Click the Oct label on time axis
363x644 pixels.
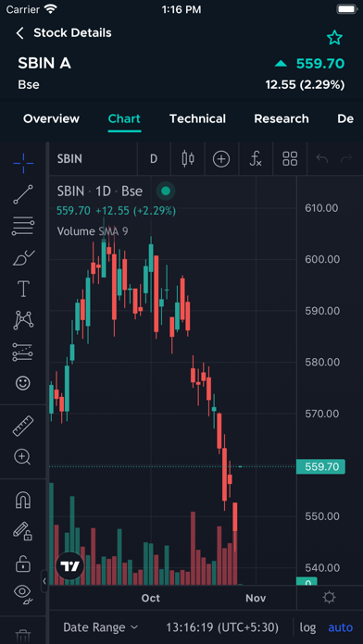coord(150,598)
